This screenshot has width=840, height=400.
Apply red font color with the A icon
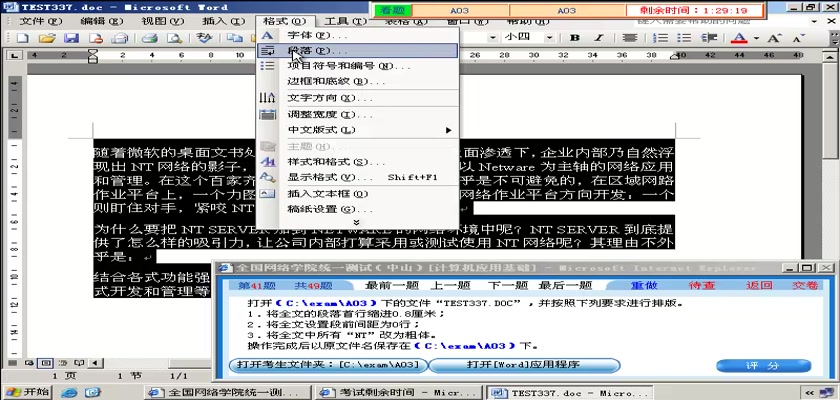(x=739, y=38)
